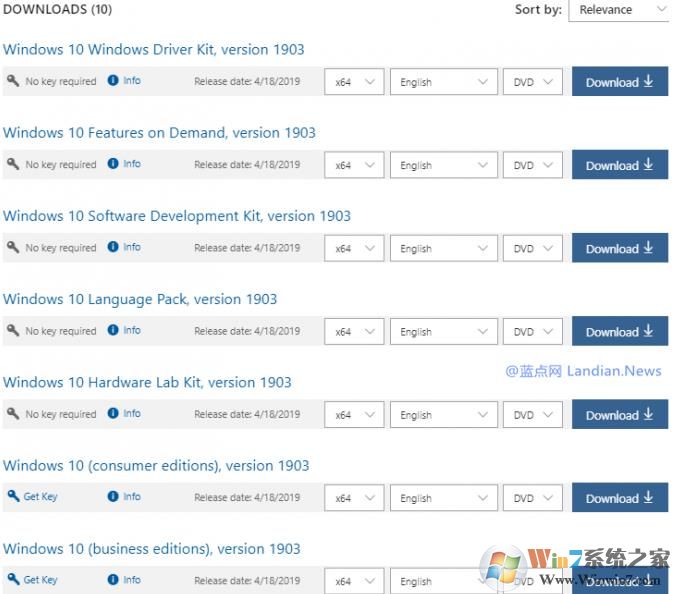Click Info icon for Windows Driver Kit
This screenshot has width=677, height=594.
113,80
